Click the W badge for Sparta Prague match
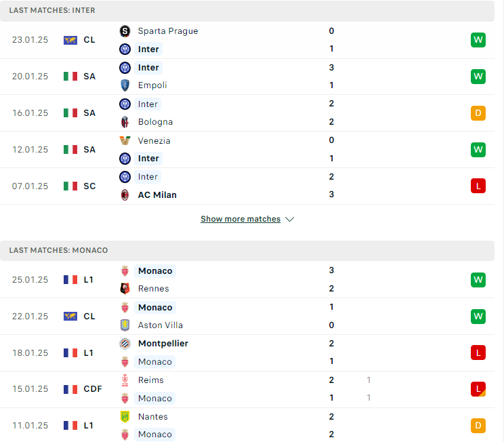The width and height of the screenshot is (504, 442). 478,40
